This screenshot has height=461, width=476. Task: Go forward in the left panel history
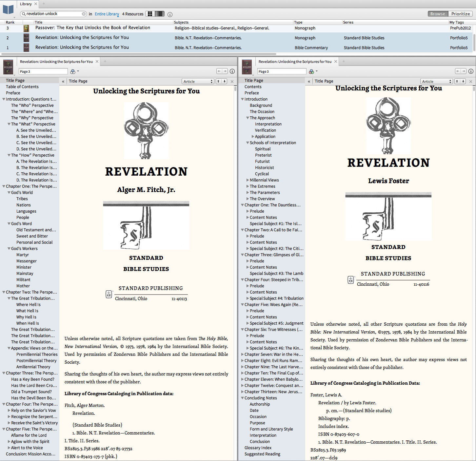225,71
